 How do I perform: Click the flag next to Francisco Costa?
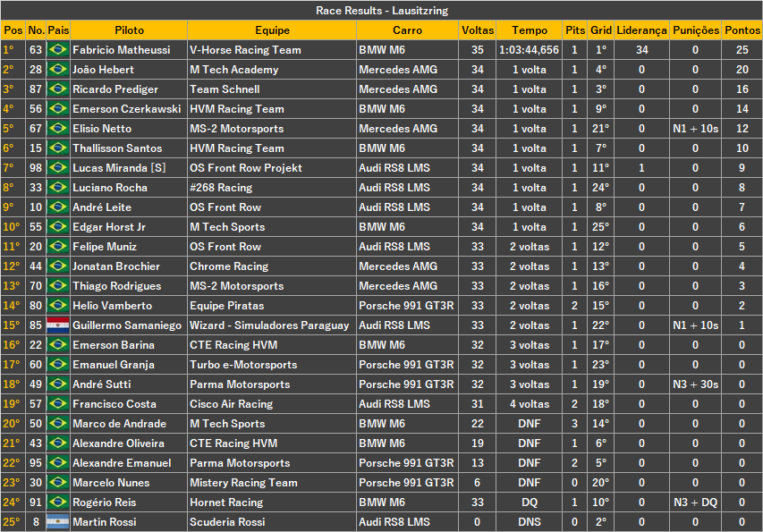[58, 404]
